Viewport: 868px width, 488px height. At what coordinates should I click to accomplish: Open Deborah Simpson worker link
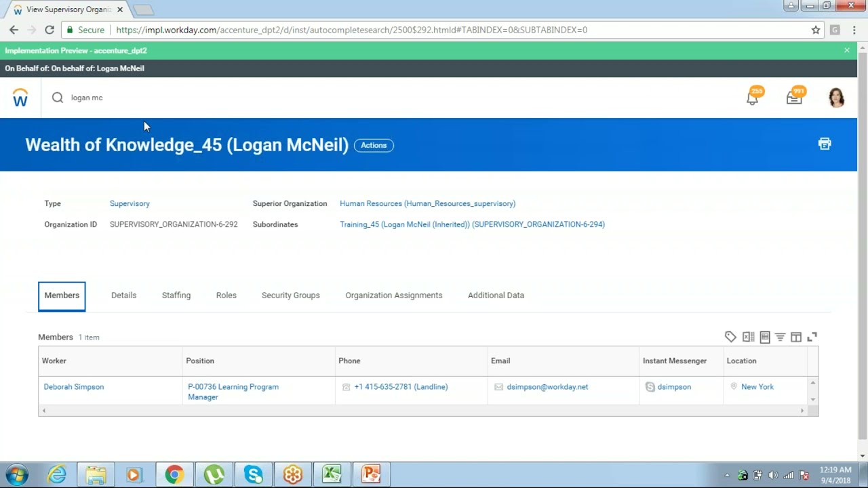point(74,387)
